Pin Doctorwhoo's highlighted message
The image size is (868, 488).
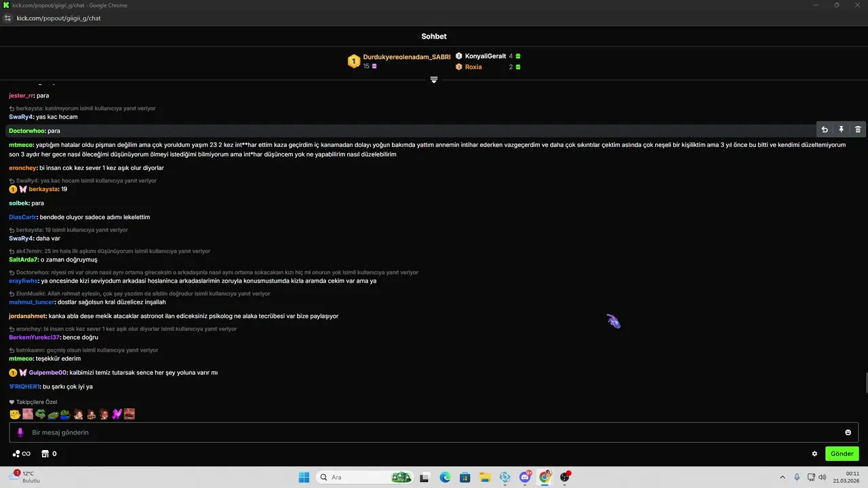tap(841, 129)
